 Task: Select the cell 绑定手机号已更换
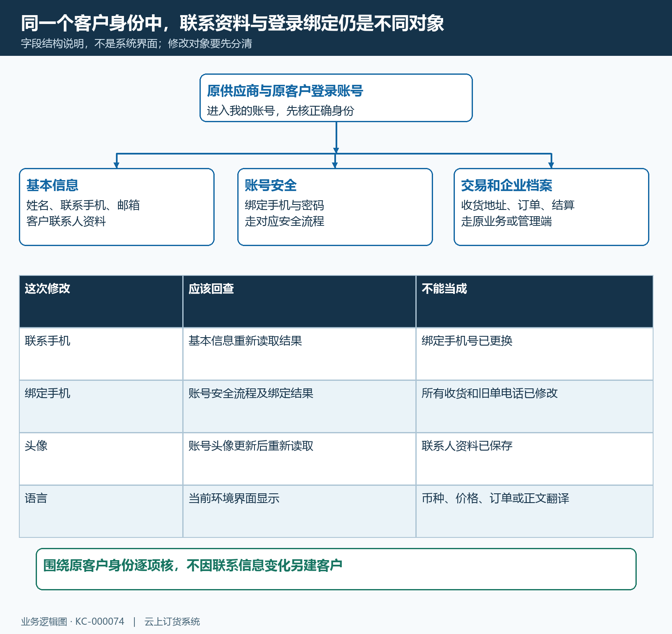(x=535, y=354)
